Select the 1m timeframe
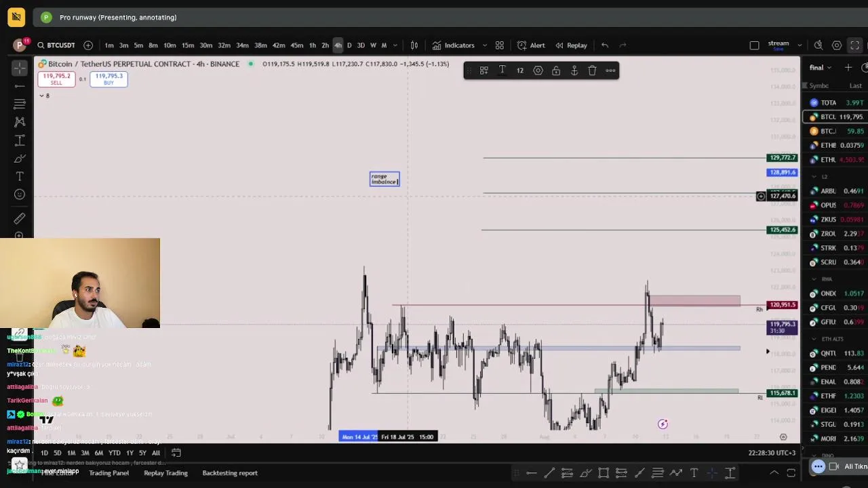 point(109,45)
